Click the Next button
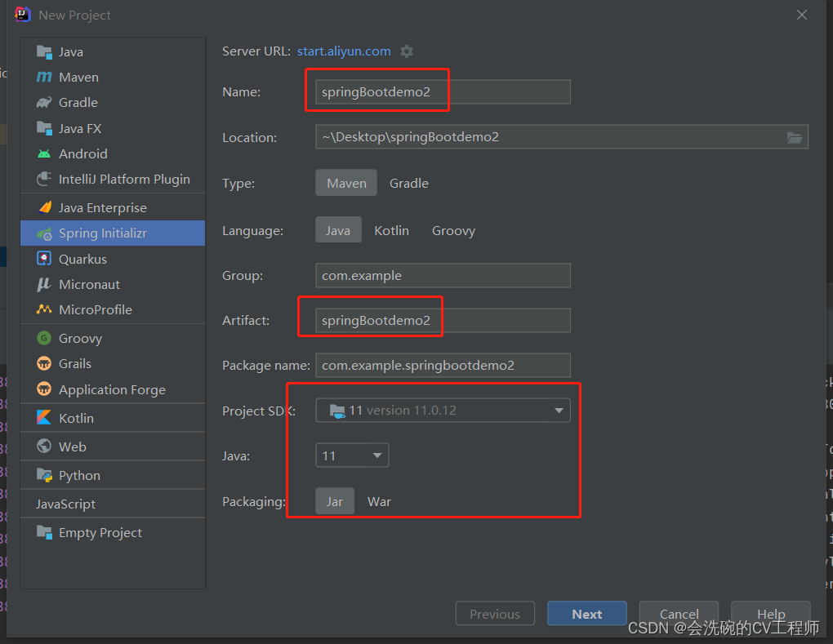Viewport: 833px width, 644px height. click(x=587, y=614)
